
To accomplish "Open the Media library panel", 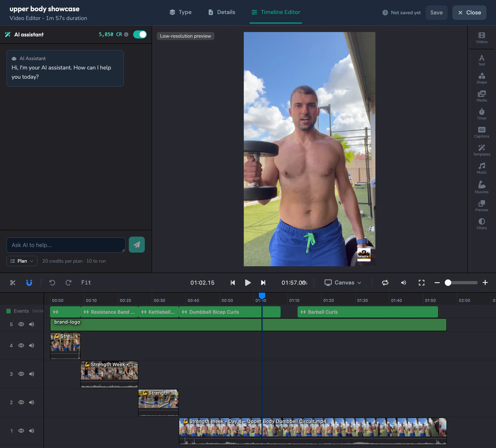I will pos(482,96).
